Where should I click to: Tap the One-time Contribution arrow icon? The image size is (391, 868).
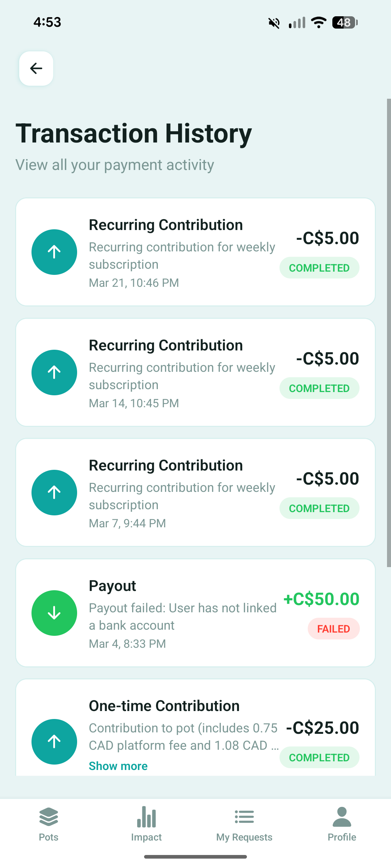click(54, 741)
